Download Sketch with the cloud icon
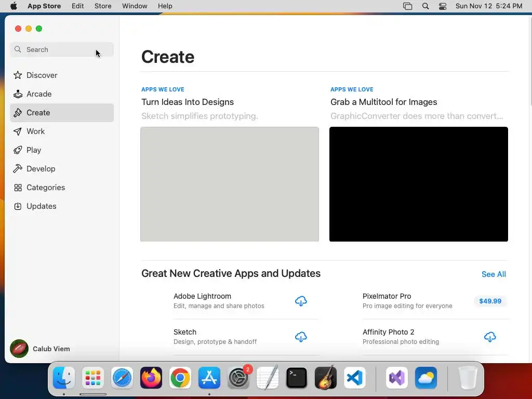 (301, 337)
